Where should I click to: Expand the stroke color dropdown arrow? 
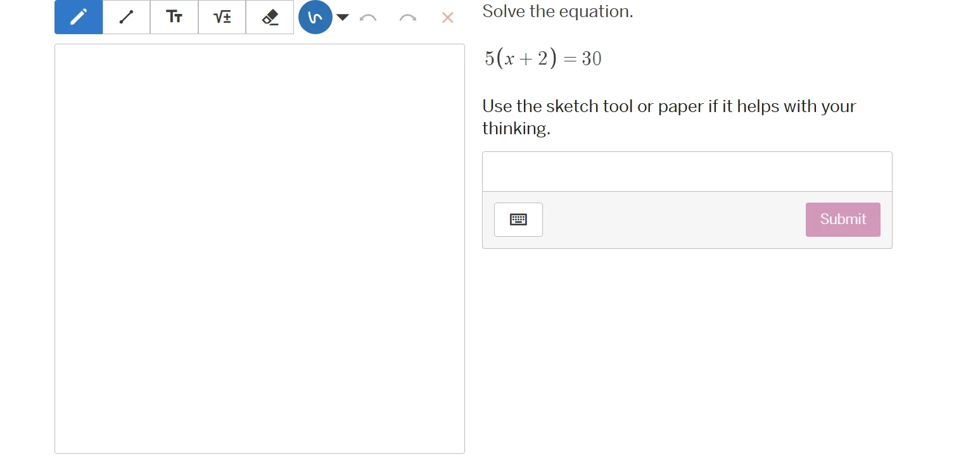(342, 17)
